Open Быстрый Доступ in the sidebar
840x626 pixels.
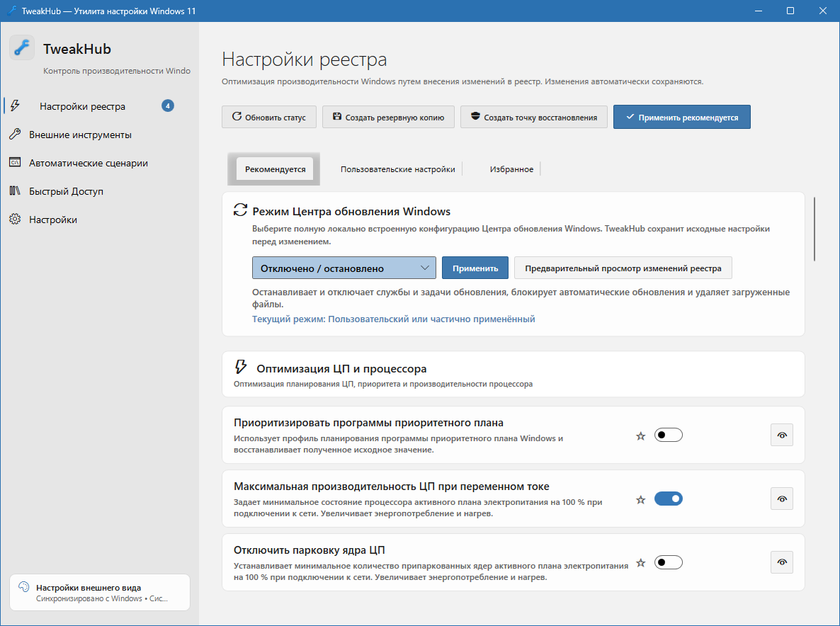(x=99, y=191)
